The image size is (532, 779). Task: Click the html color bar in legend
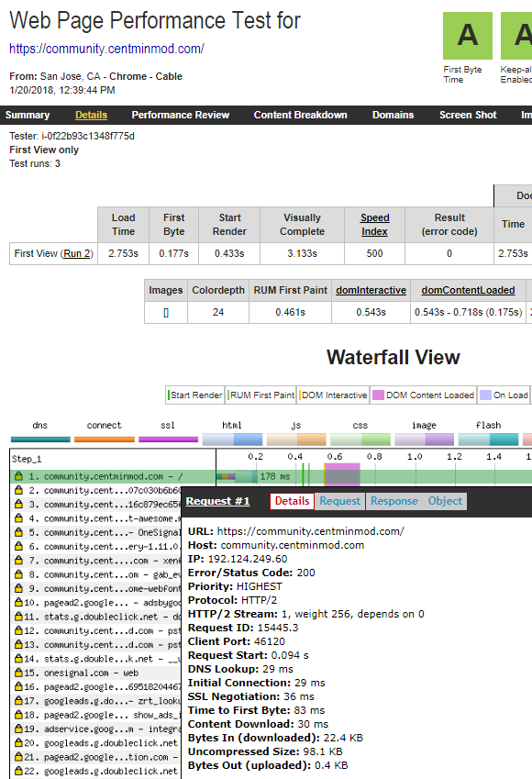(232, 440)
